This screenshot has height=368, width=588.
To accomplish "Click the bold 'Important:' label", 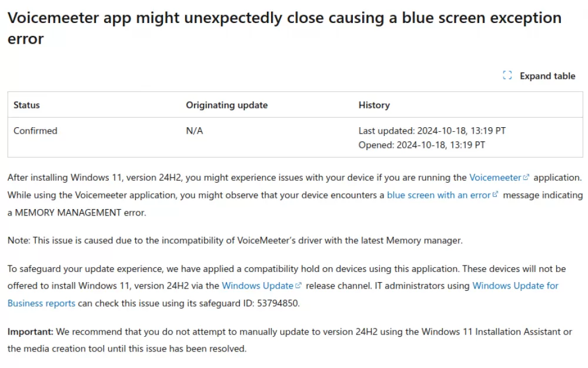I will (x=30, y=331).
